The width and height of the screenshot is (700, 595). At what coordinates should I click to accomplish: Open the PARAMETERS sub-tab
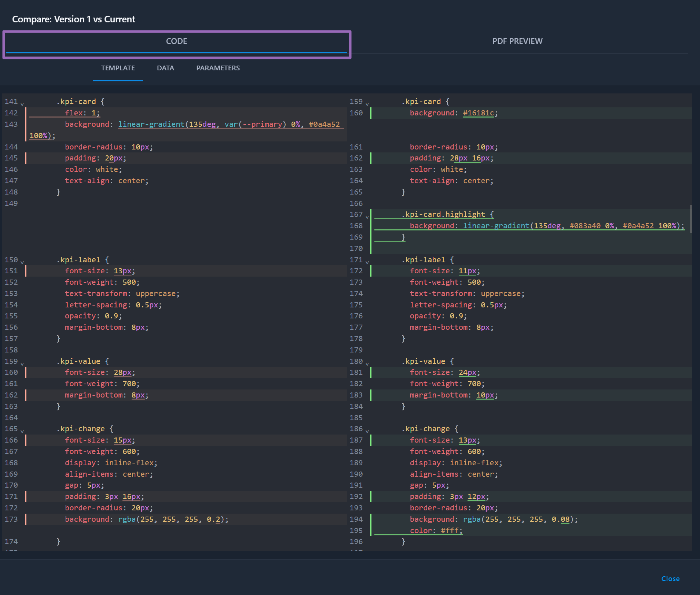point(218,68)
